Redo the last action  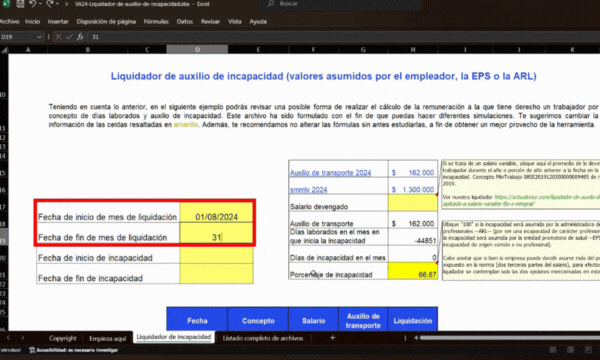pos(49,4)
